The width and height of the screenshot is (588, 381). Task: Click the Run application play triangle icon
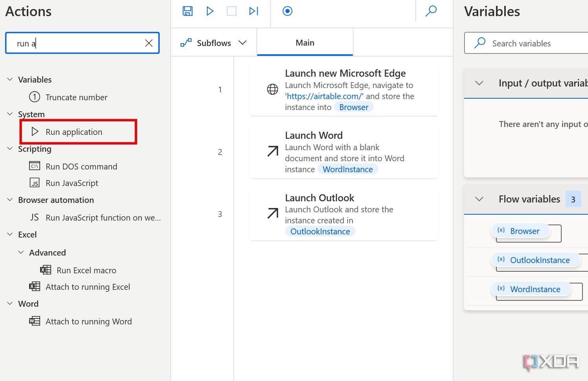coord(35,131)
